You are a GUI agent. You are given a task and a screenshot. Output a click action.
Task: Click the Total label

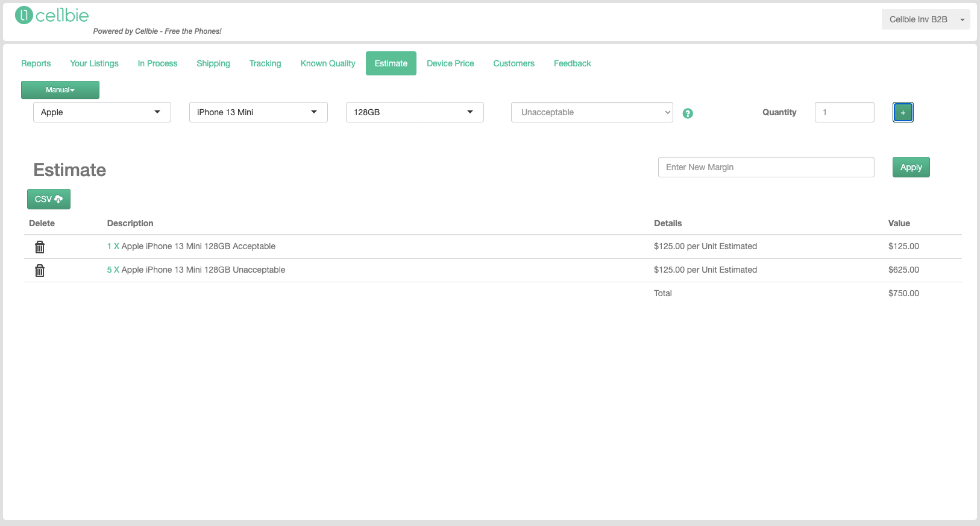click(x=663, y=293)
